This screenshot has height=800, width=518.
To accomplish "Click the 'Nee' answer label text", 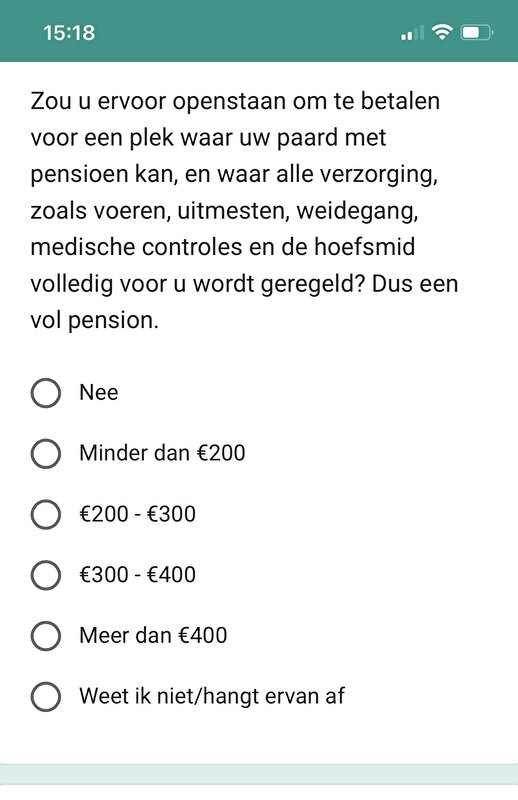I will point(98,392).
